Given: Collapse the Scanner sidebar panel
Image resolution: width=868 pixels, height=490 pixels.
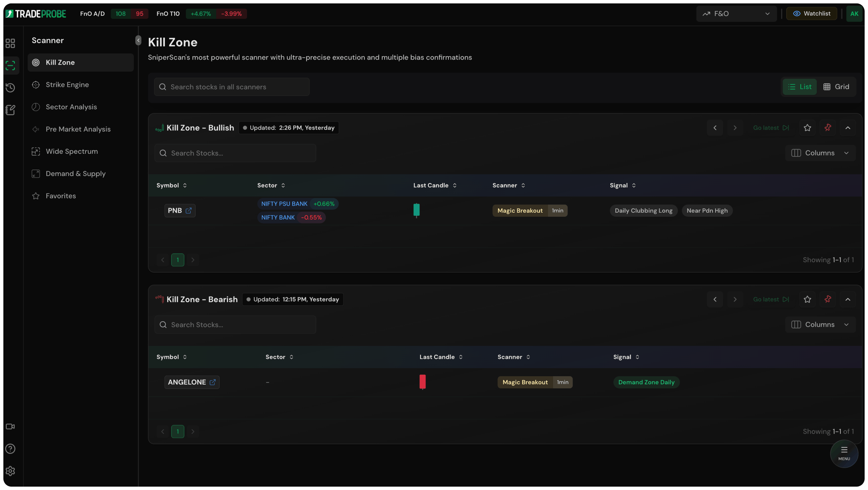Looking at the screenshot, I should (x=138, y=40).
